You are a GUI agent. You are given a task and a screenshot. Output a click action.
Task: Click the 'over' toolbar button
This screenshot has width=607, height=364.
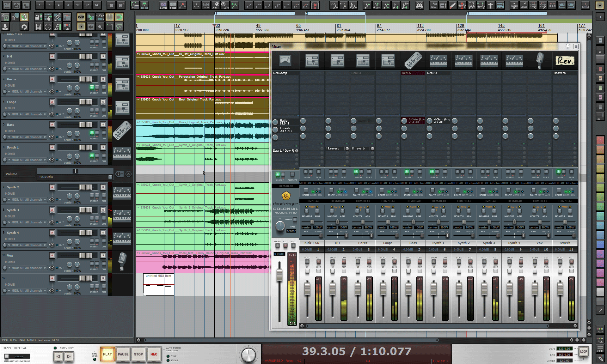pyautogui.click(x=81, y=17)
